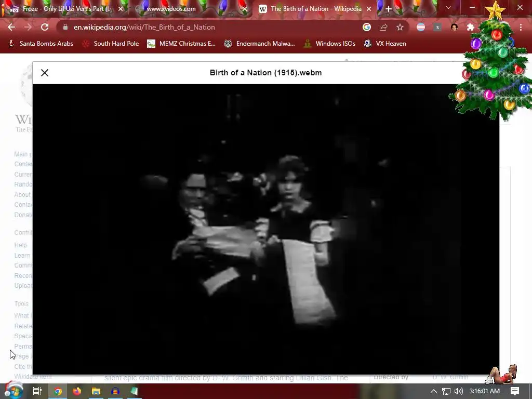Share this page using share icon
This screenshot has height=399, width=532.
383,27
